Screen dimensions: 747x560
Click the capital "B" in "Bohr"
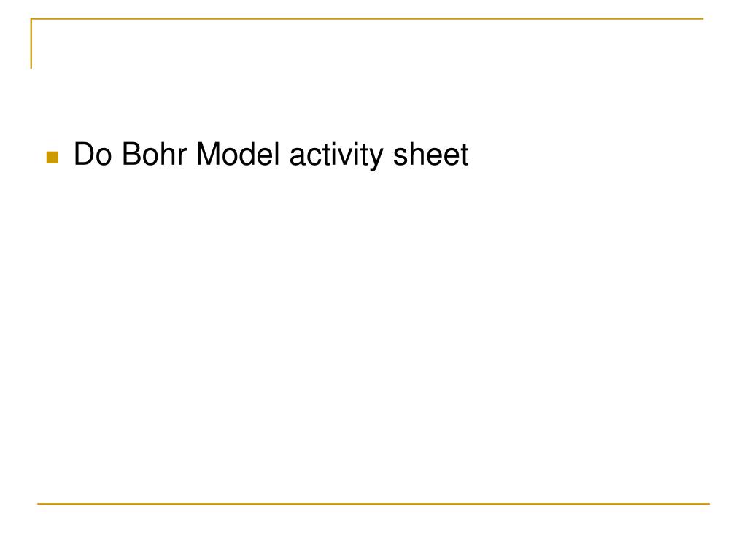click(x=132, y=155)
